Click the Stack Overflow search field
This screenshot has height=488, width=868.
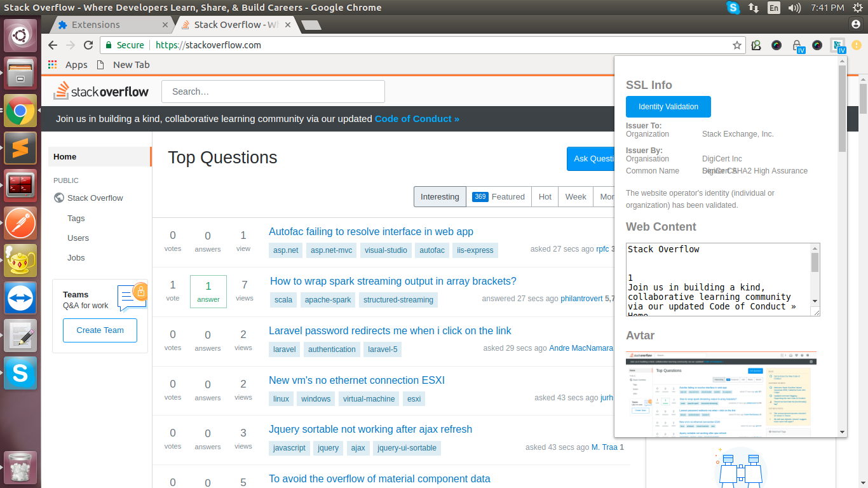coord(273,91)
